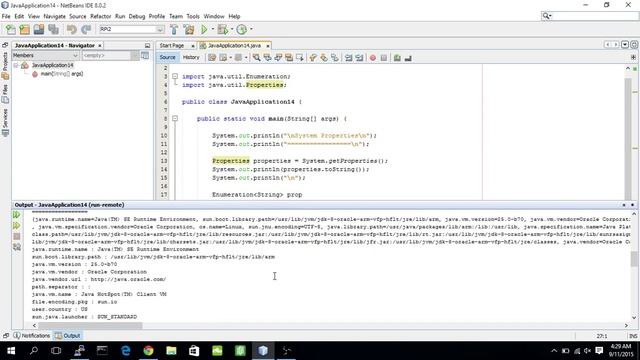Viewport: 640px width, 360px height.
Task: Toggle the History view button
Action: pos(191,58)
